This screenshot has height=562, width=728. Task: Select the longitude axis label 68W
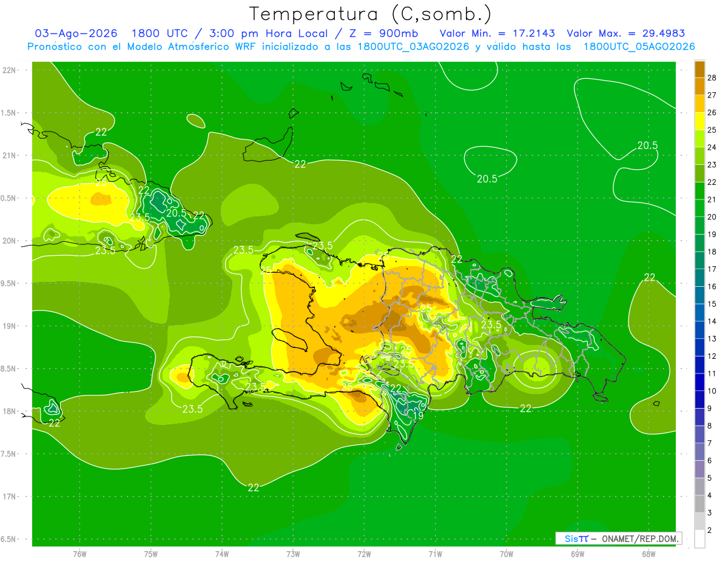[x=648, y=553]
